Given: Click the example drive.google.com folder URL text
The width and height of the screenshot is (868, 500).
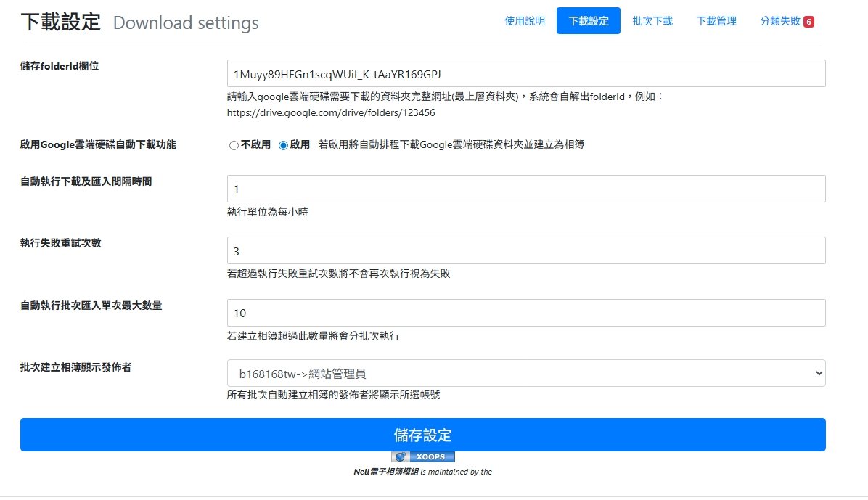Looking at the screenshot, I should (331, 112).
